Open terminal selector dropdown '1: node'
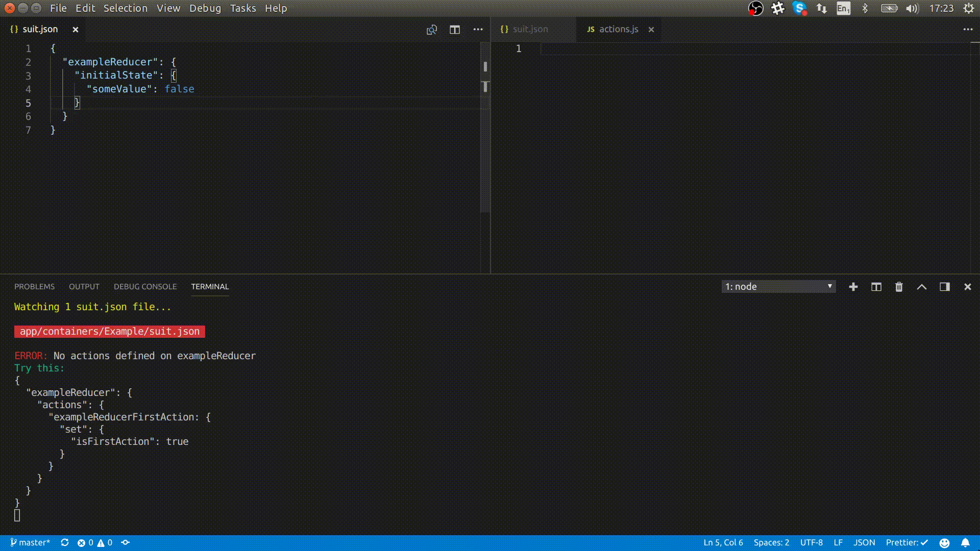Screen dimensions: 980x551 tap(778, 287)
